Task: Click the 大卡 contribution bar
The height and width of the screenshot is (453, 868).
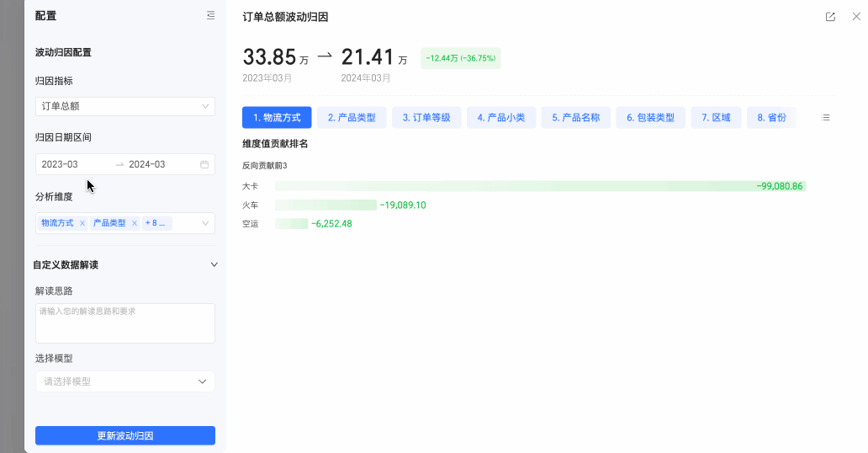Action: pos(540,186)
